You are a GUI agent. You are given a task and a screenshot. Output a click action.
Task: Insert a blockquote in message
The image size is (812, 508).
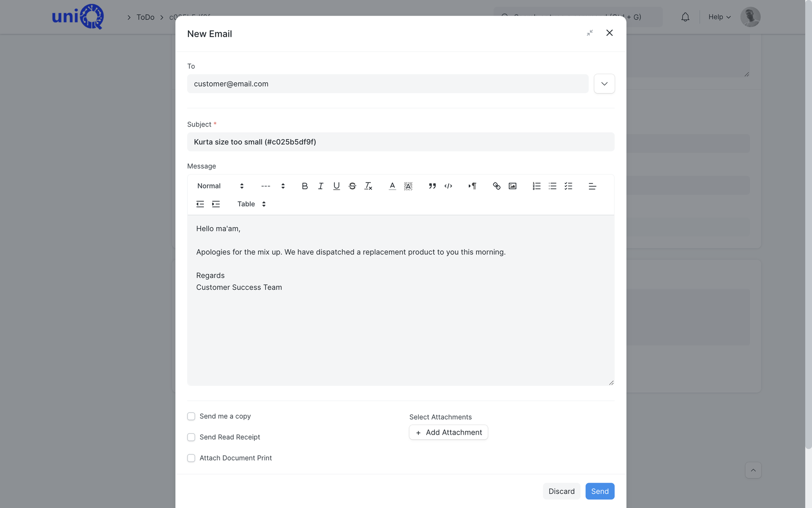point(432,186)
